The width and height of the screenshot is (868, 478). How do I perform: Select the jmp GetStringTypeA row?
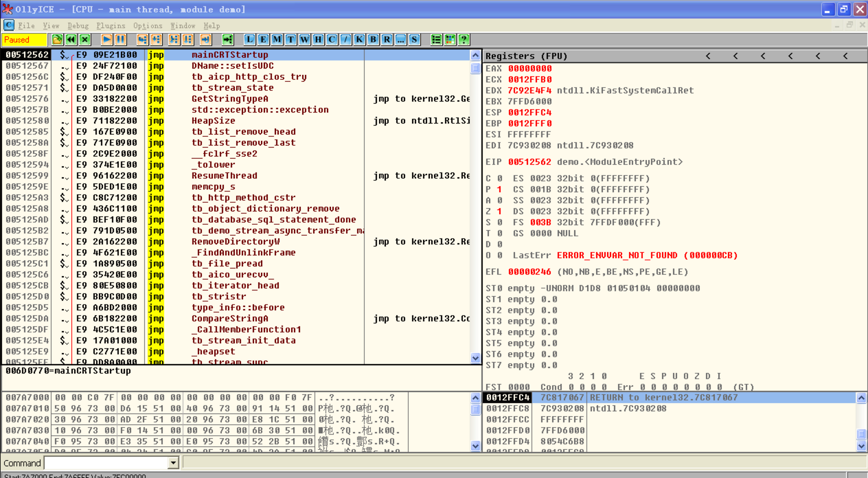[x=236, y=98]
